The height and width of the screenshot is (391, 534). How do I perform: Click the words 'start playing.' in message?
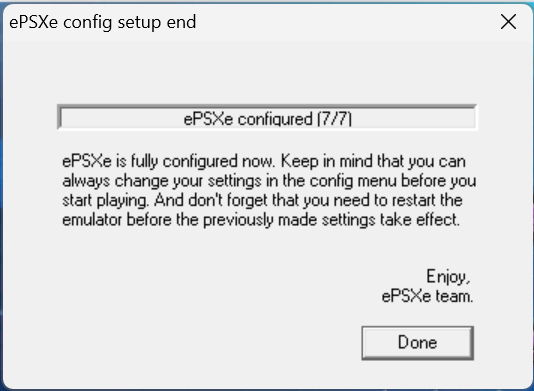[106, 200]
